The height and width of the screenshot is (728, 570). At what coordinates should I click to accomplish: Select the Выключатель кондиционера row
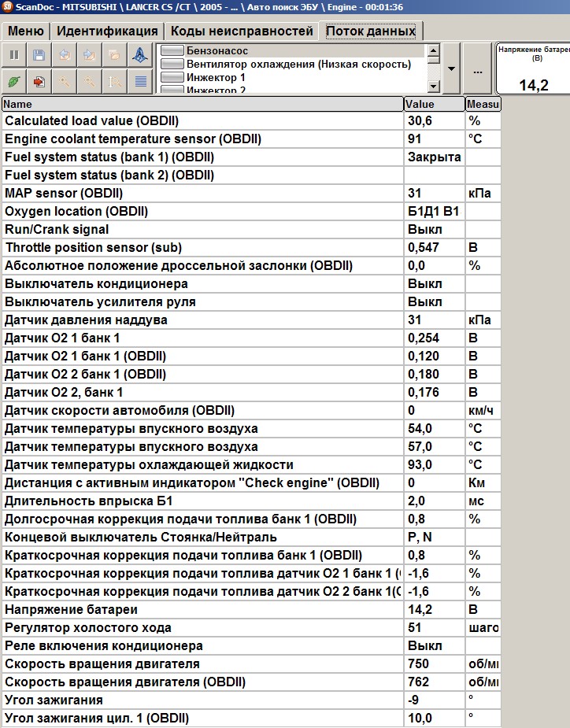pyautogui.click(x=251, y=283)
